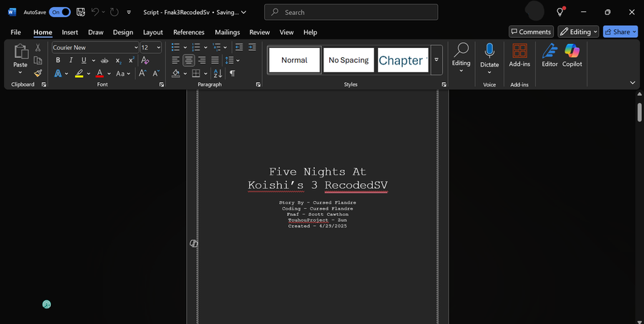This screenshot has height=324, width=644.
Task: Click the Search box in the title bar
Action: click(x=351, y=12)
